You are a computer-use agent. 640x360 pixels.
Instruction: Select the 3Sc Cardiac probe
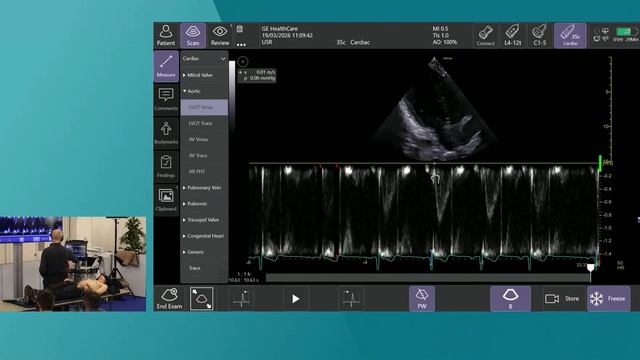(570, 35)
